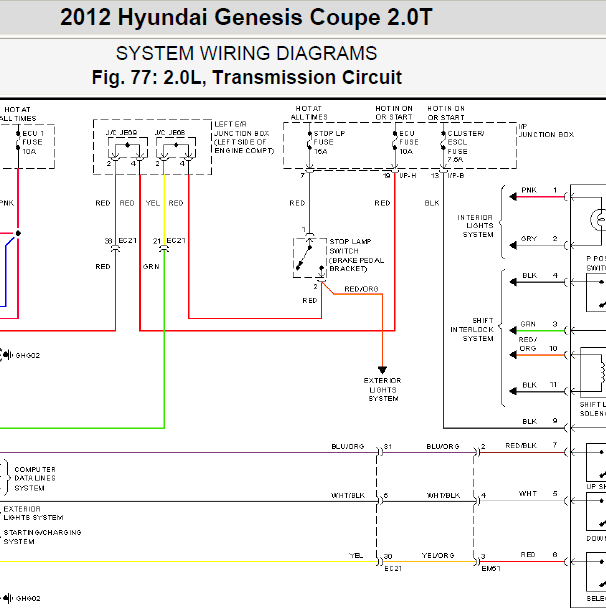Click the shift lock solenoid coil symbol
Image resolution: width=606 pixels, height=610 pixels.
603,373
